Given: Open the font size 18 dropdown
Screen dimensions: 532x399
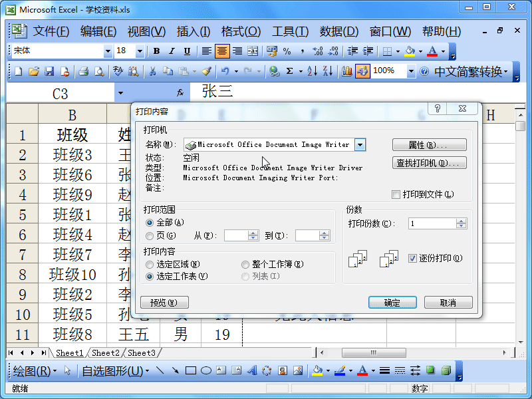Looking at the screenshot, I should click(x=140, y=51).
